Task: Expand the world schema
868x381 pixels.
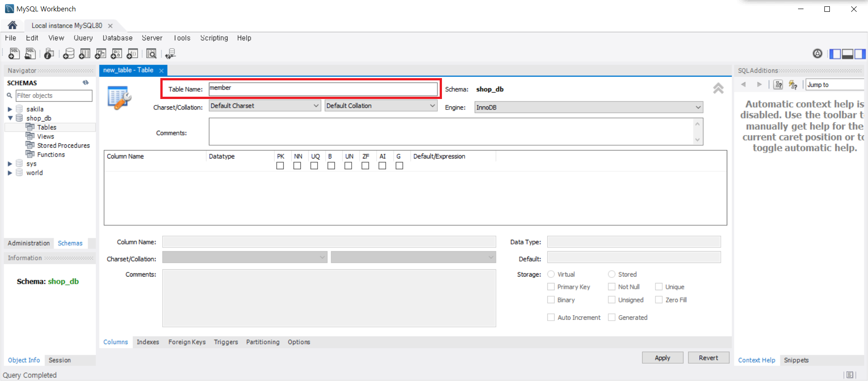Action: 10,173
